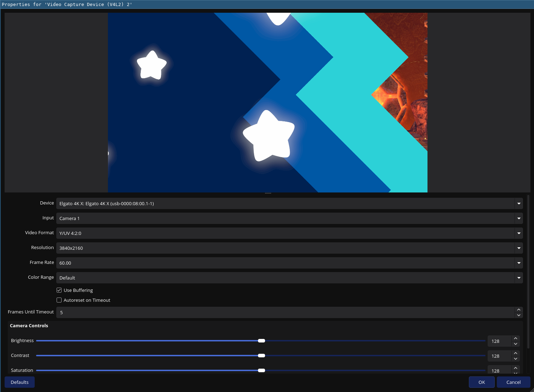The height and width of the screenshot is (392, 534).
Task: Click the Cancel button
Action: [513, 382]
